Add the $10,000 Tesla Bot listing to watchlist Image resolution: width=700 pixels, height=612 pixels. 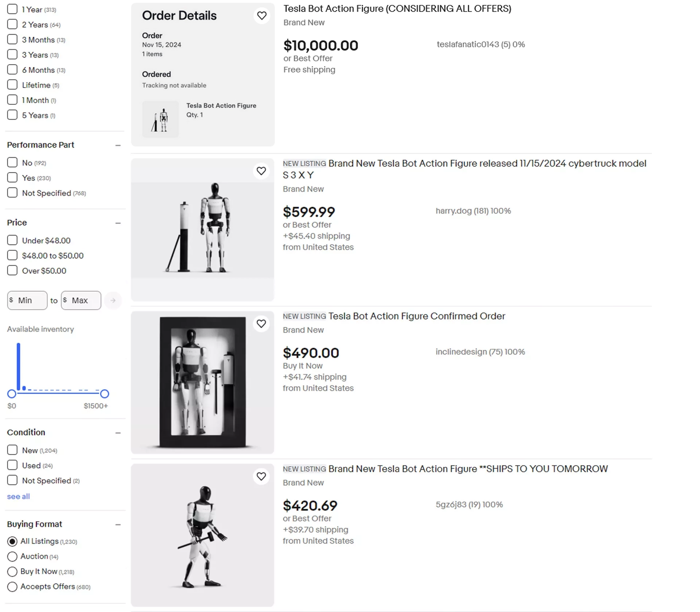[261, 16]
